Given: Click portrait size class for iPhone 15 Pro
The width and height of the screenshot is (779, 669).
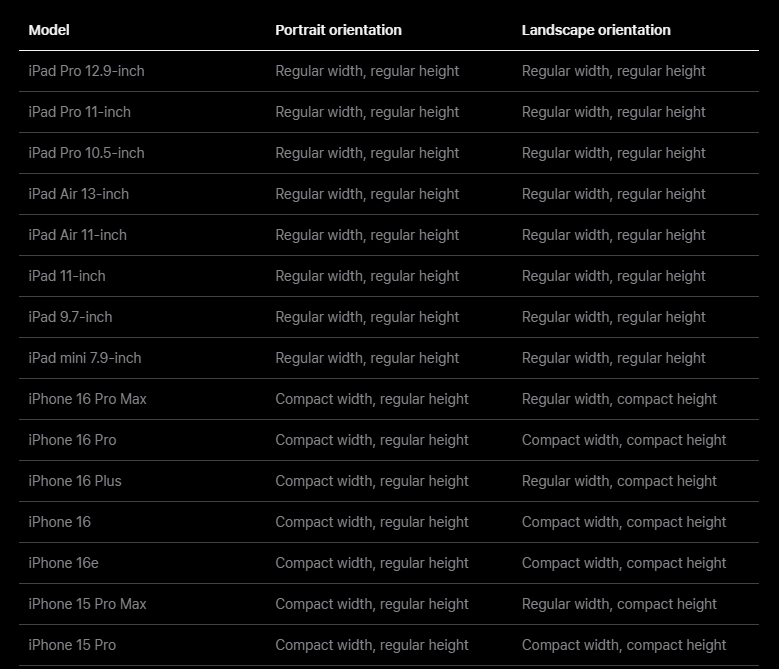Looking at the screenshot, I should point(372,645).
